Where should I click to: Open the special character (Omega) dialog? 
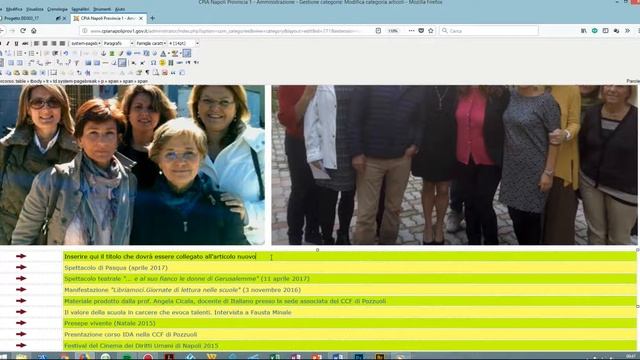[153, 63]
